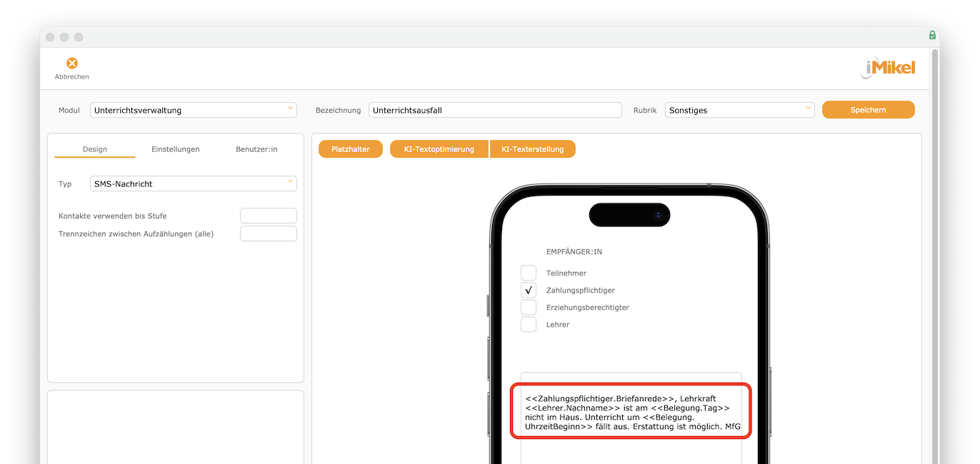This screenshot has width=980, height=464.
Task: Click the Abbrechen cancel icon
Action: [x=72, y=64]
